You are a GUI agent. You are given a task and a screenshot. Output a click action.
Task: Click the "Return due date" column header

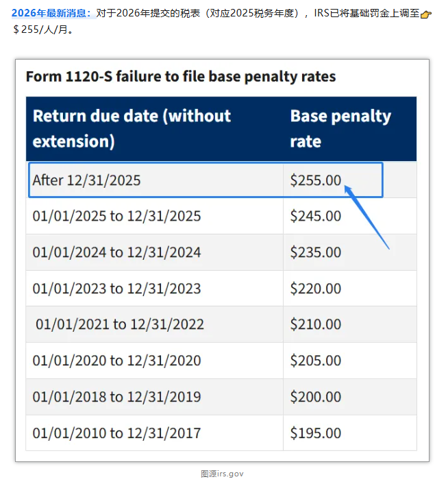[x=132, y=128]
